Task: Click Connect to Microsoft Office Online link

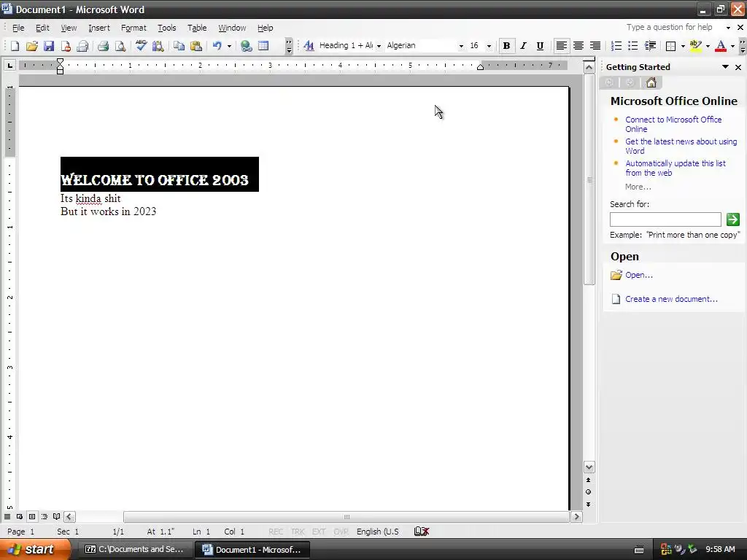Action: (673, 124)
